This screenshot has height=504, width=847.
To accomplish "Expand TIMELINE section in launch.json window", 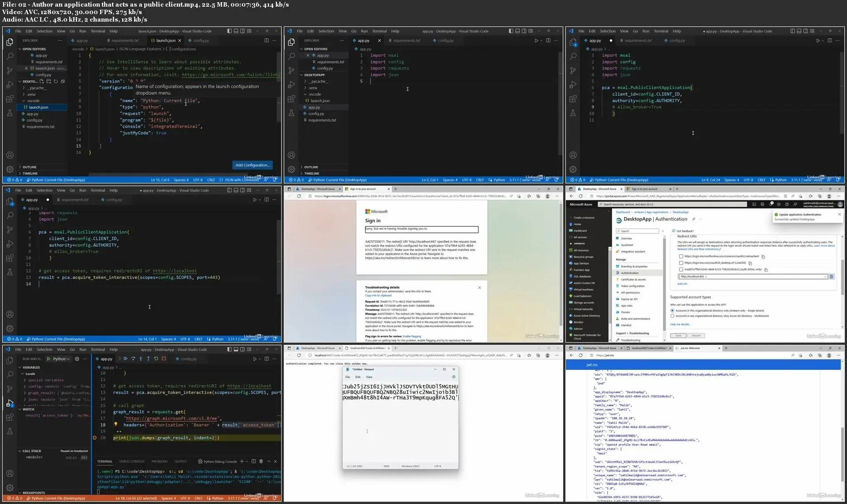I will [x=30, y=173].
